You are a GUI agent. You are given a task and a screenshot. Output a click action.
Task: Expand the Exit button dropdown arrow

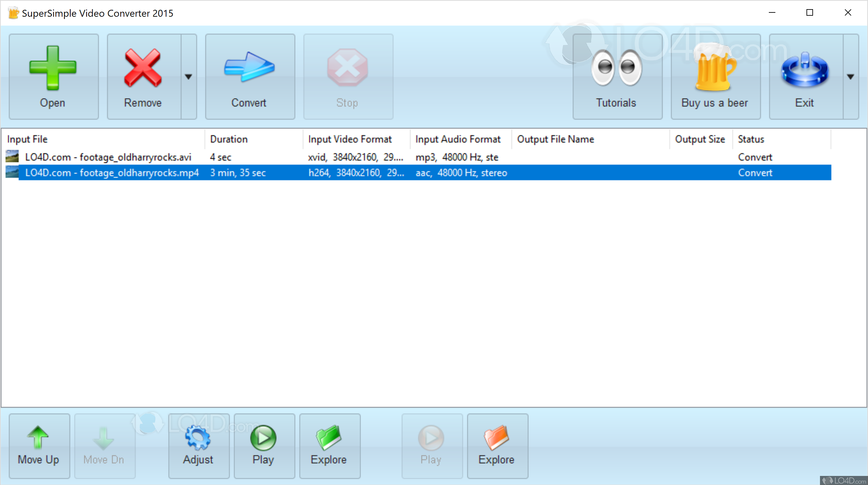pos(850,77)
